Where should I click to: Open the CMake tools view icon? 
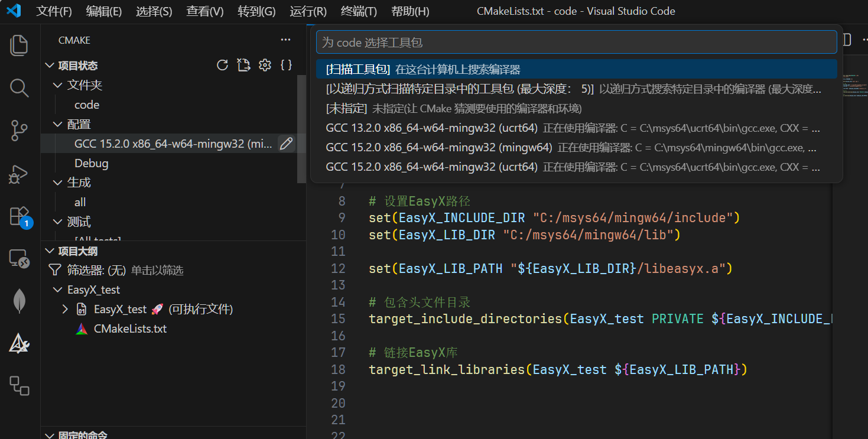pos(19,343)
